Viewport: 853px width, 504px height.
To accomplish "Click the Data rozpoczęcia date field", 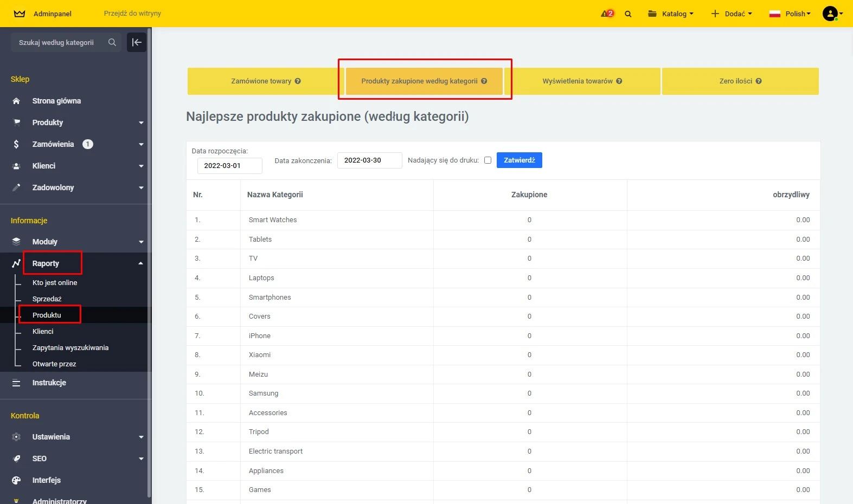I will (229, 166).
